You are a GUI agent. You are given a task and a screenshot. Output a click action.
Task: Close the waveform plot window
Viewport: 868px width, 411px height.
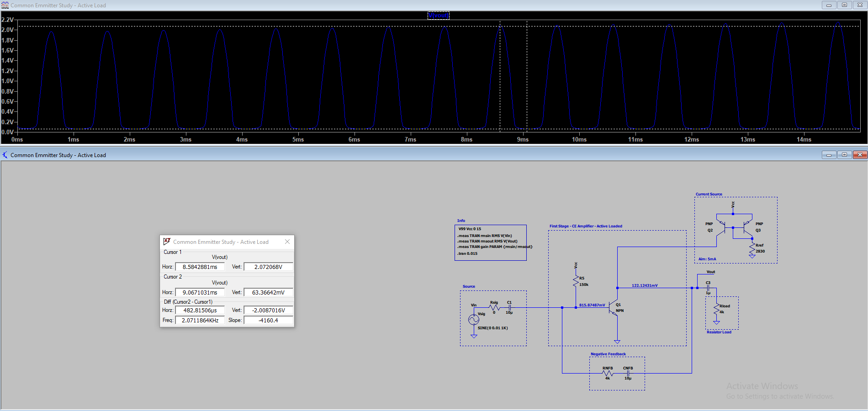click(860, 5)
